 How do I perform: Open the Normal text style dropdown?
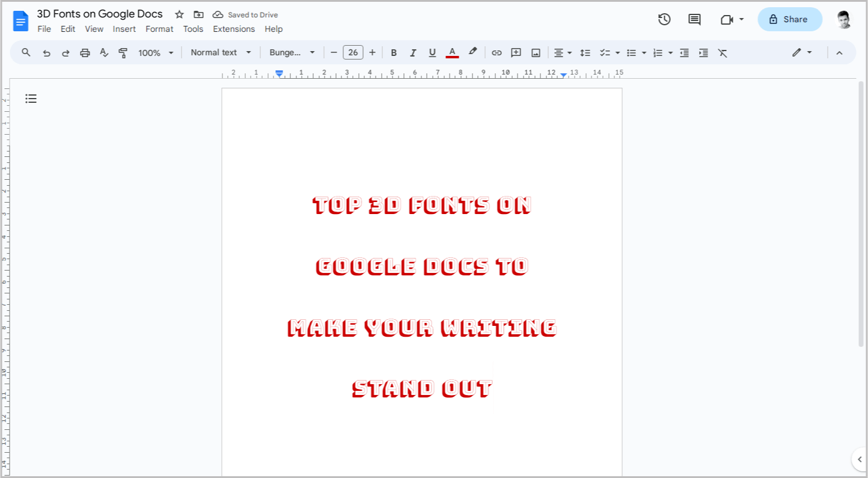pyautogui.click(x=221, y=52)
